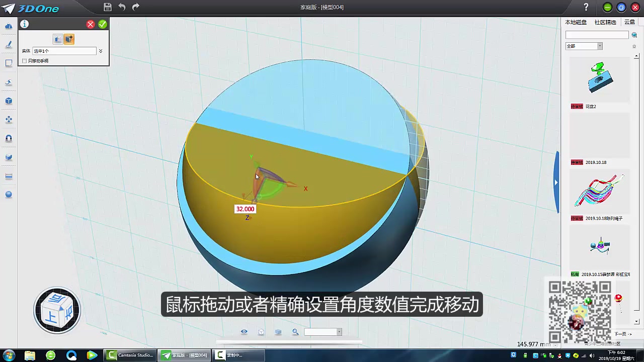The image size is (644, 362).
Task: Select the sketch drawing brush tool
Action: (9, 45)
